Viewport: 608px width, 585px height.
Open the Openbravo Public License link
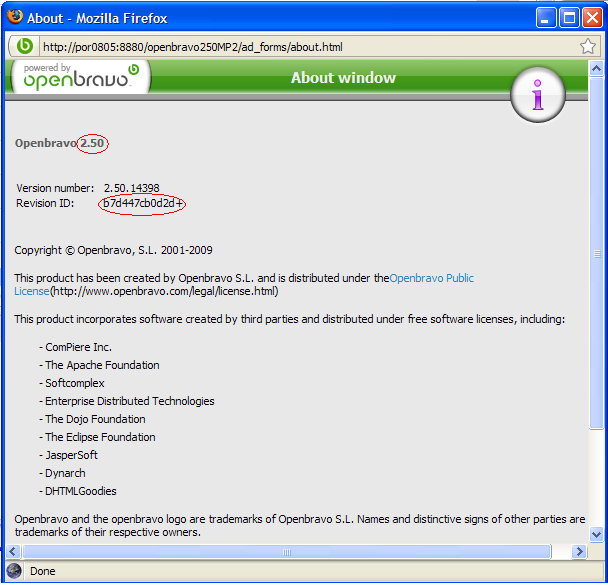pyautogui.click(x=431, y=278)
